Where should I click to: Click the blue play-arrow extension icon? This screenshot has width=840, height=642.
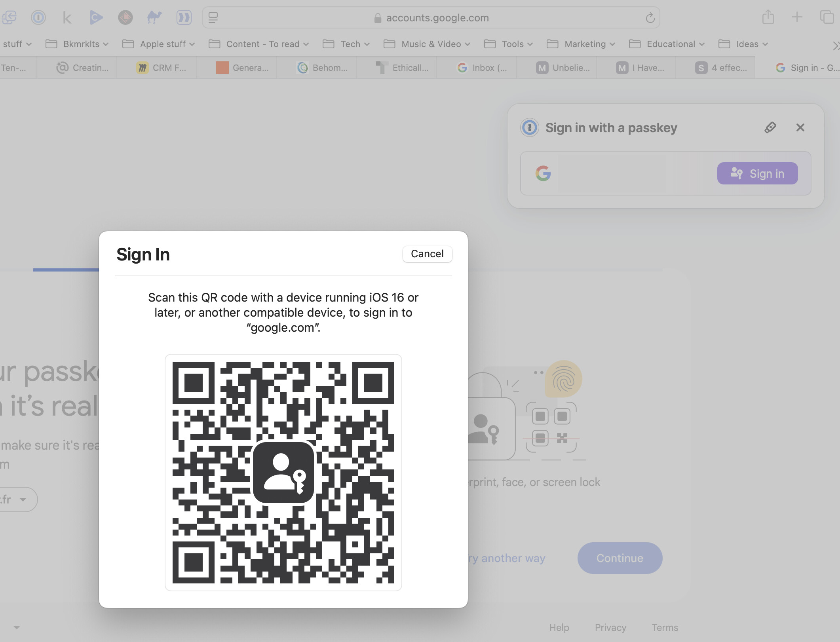coord(96,17)
